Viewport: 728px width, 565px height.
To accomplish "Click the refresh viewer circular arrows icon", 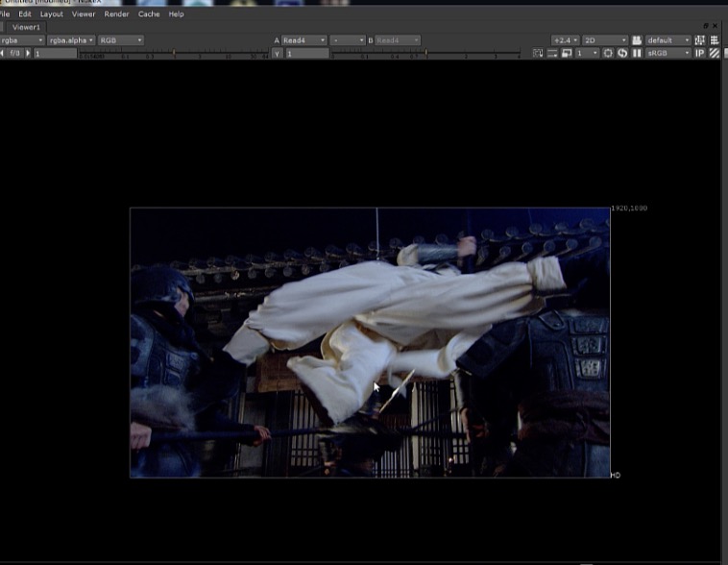I will click(x=622, y=53).
